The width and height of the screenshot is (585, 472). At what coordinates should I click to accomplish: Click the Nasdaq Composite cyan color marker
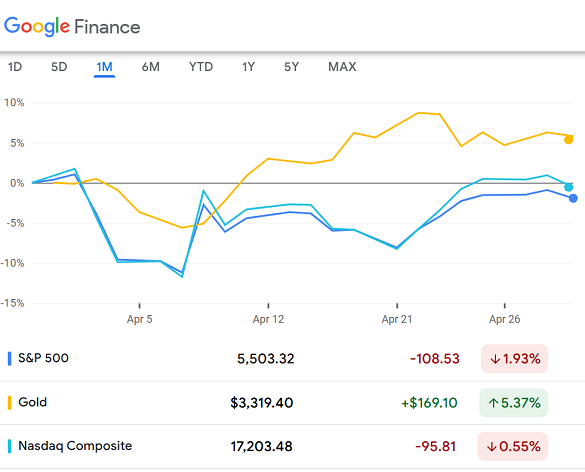[x=9, y=446]
